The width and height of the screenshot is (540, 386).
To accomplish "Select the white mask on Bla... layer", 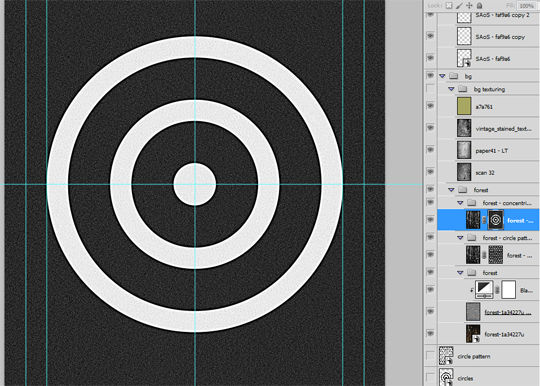I will 508,290.
